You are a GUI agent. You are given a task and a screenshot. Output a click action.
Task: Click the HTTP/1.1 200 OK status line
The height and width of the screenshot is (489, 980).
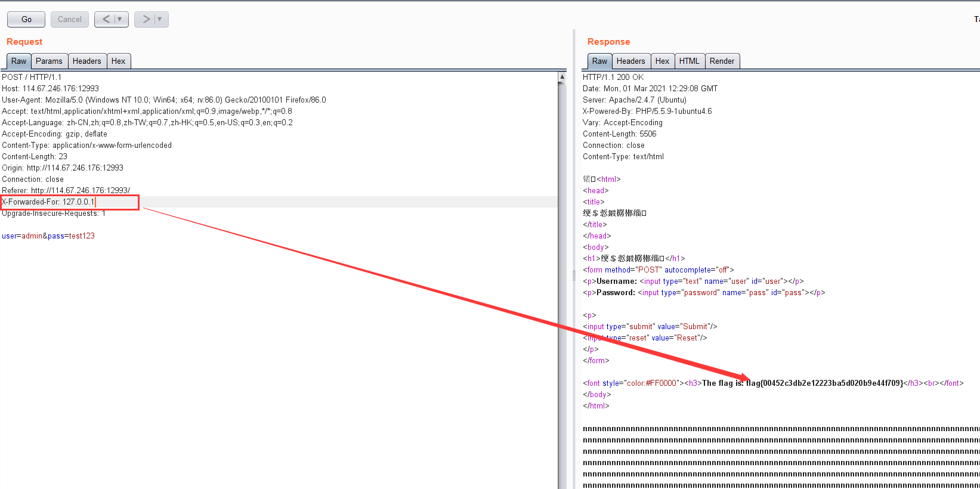coord(613,77)
